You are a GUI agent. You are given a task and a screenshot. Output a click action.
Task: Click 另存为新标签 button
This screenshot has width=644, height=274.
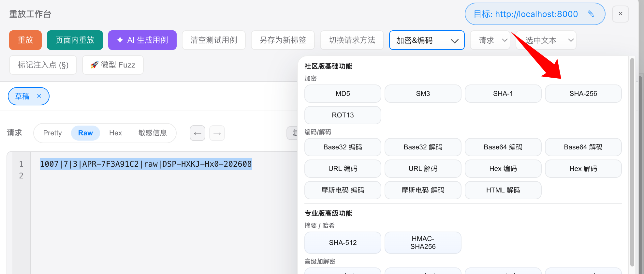tap(283, 40)
